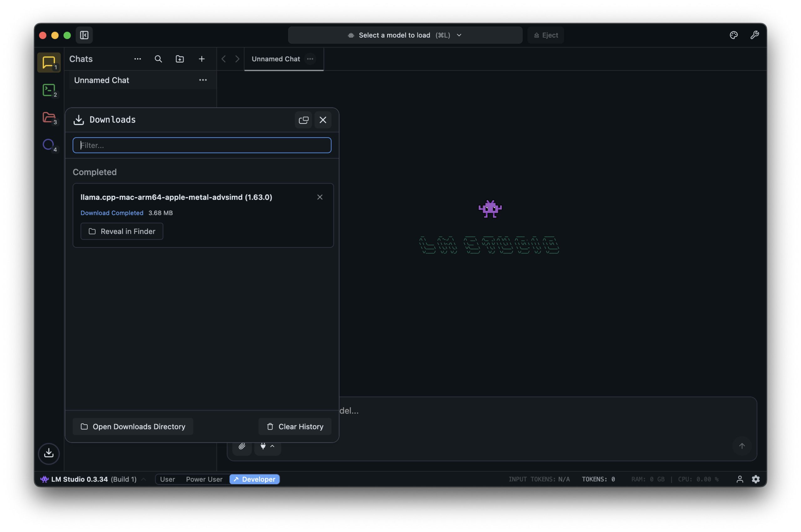This screenshot has width=801, height=532.
Task: Open My Models folder sidebar icon
Action: pos(49,117)
